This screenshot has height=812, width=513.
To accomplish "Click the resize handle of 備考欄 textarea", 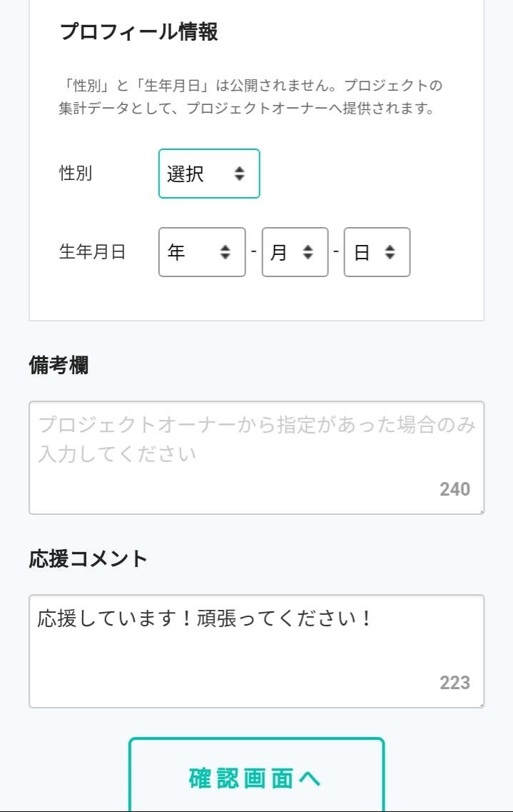I will pos(482,511).
